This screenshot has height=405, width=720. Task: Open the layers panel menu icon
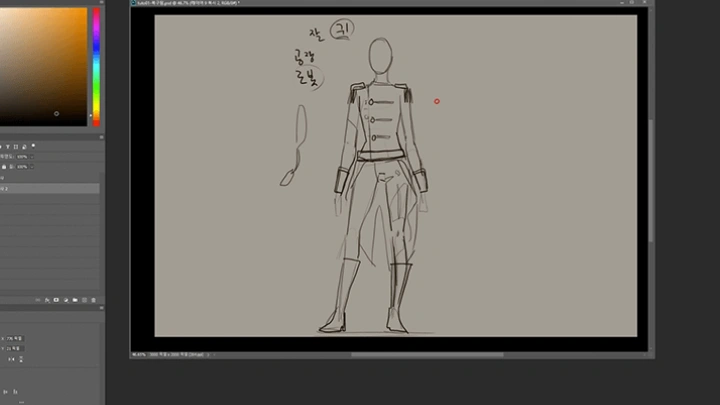pos(101,137)
